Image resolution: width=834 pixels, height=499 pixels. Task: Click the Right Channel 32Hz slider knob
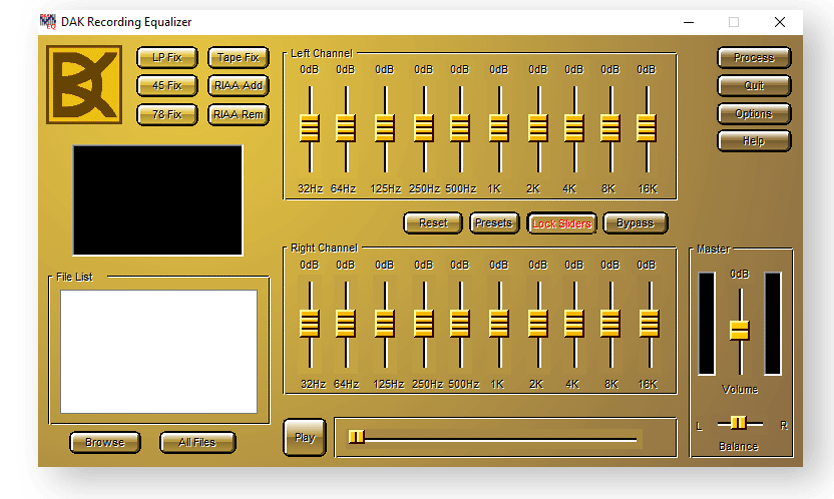(x=310, y=323)
